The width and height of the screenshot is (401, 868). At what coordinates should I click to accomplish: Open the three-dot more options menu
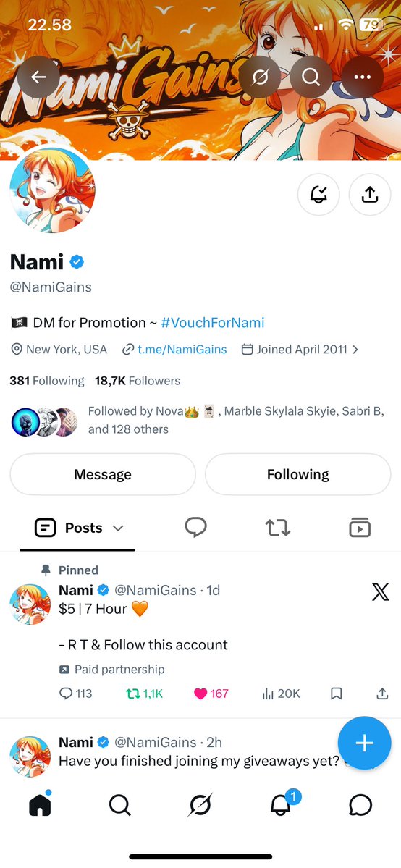(362, 77)
